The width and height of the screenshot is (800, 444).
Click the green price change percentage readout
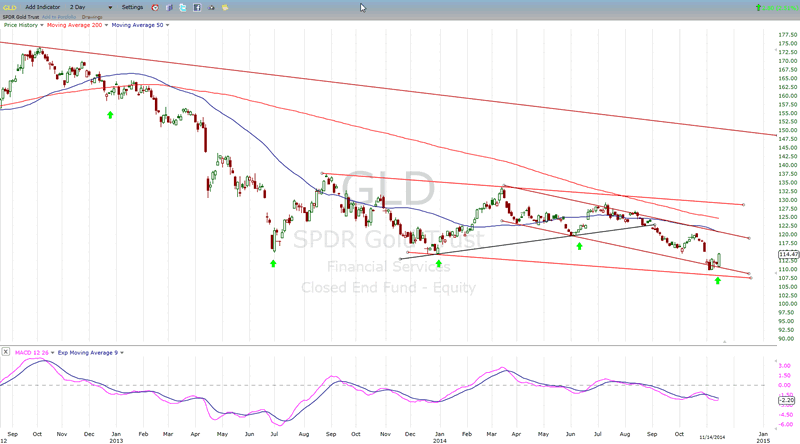778,8
